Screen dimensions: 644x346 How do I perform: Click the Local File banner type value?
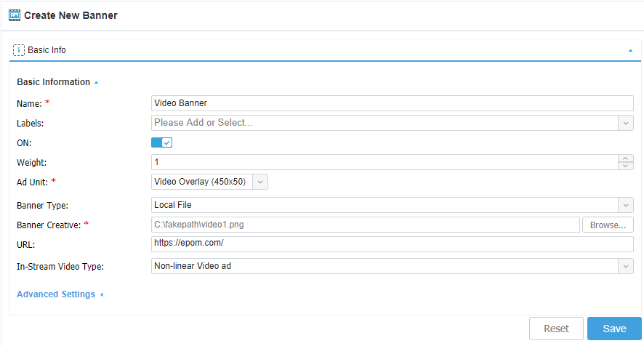[x=173, y=205]
